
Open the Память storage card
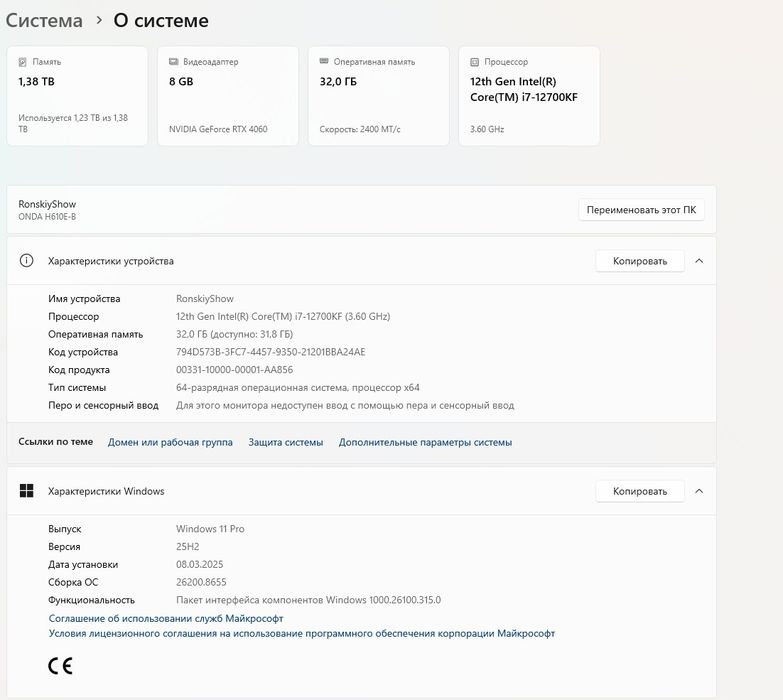point(77,96)
